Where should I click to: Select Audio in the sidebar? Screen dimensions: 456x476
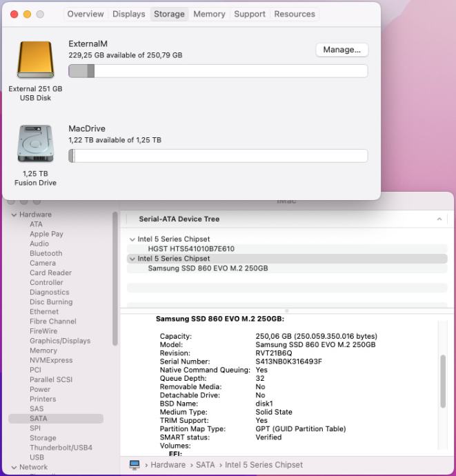click(x=39, y=244)
